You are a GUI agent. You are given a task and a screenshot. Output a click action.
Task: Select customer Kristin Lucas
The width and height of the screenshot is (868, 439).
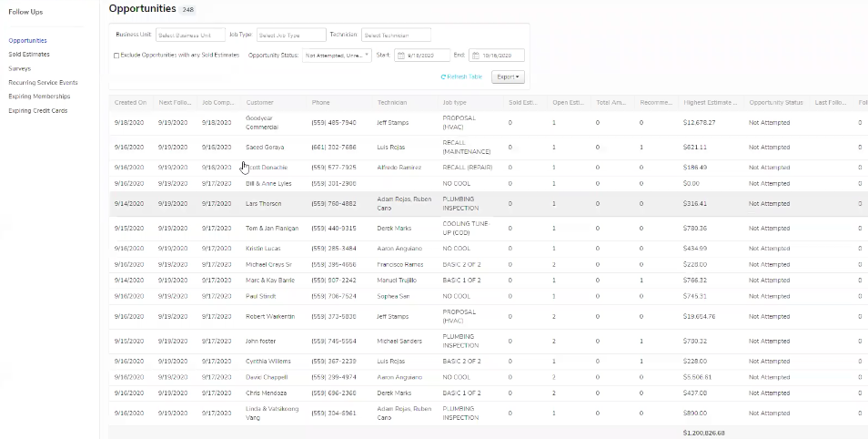(263, 249)
